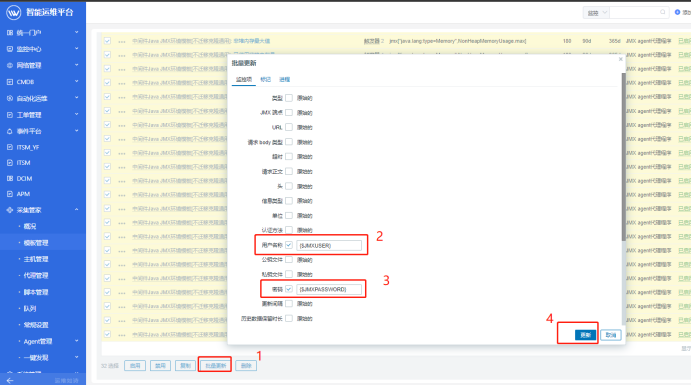Viewport: 692px width, 386px height.
Task: Open 主机管理 in the sidebar submenu
Action: tap(36, 259)
